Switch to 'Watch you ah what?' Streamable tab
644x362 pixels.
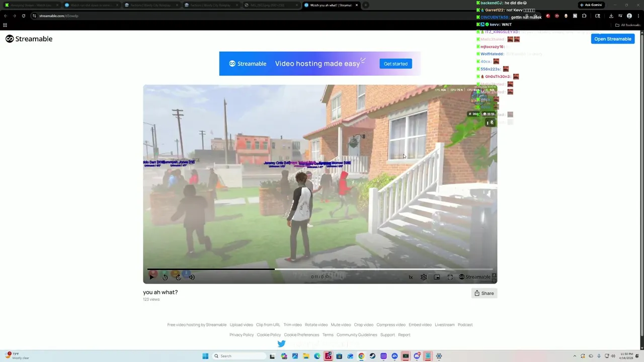tap(331, 5)
